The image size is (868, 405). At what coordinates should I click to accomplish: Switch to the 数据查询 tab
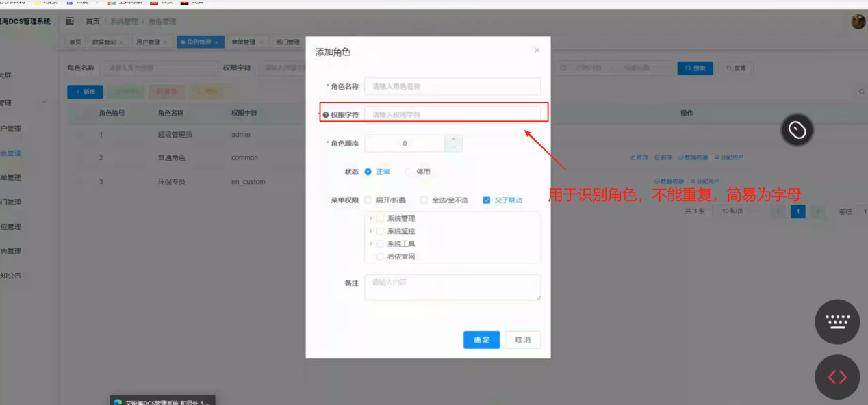point(106,42)
